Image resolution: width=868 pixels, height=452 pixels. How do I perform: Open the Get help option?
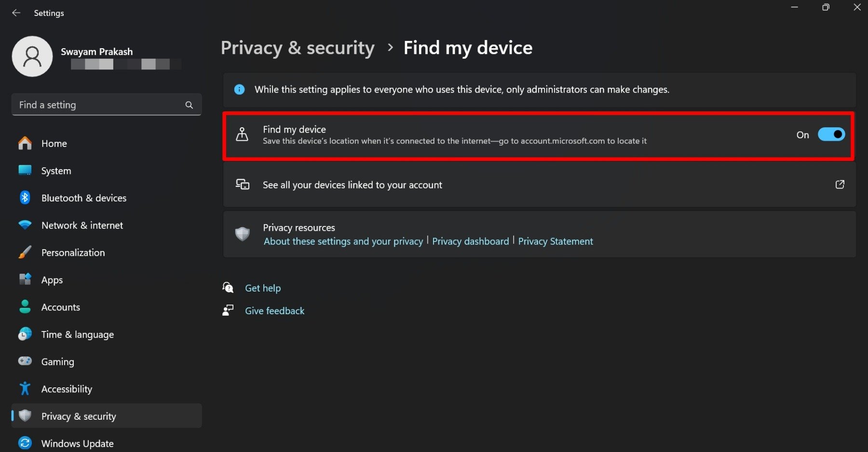263,288
